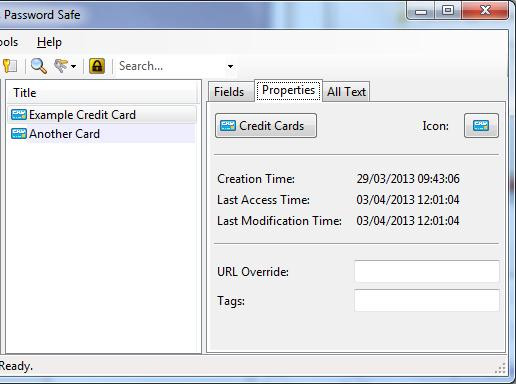Click the Credit Cards category button
This screenshot has width=516, height=384.
click(x=266, y=126)
